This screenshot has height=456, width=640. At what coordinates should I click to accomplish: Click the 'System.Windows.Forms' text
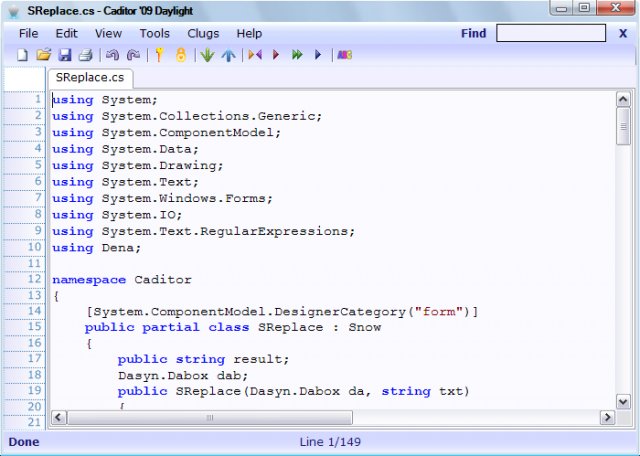click(x=183, y=198)
